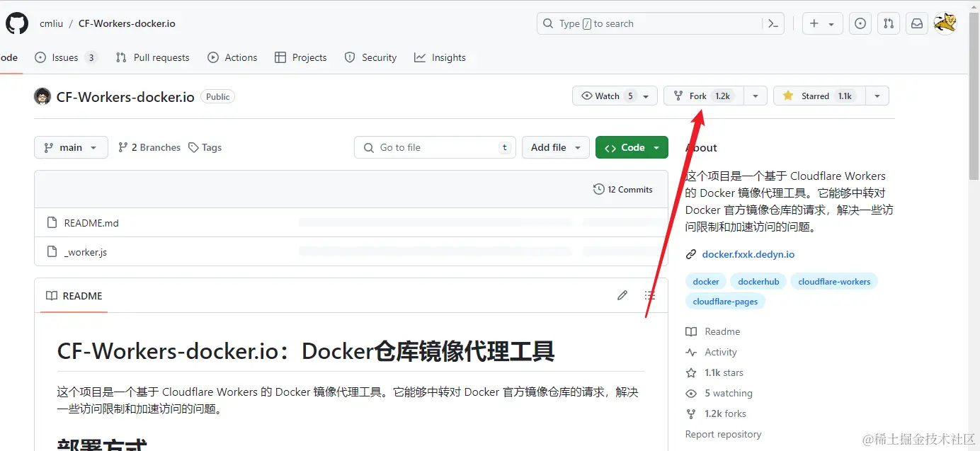
Task: Open the command palette icon in search bar
Action: tap(773, 23)
